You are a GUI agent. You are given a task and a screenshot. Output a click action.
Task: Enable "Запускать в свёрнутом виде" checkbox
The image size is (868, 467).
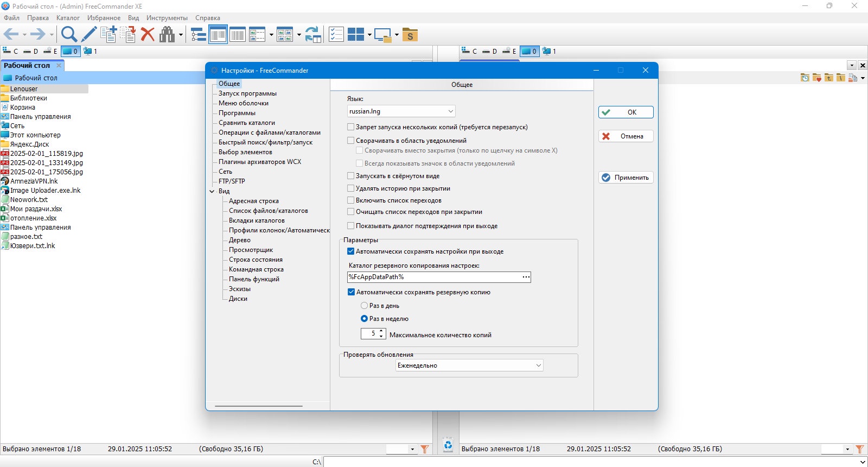click(x=351, y=176)
